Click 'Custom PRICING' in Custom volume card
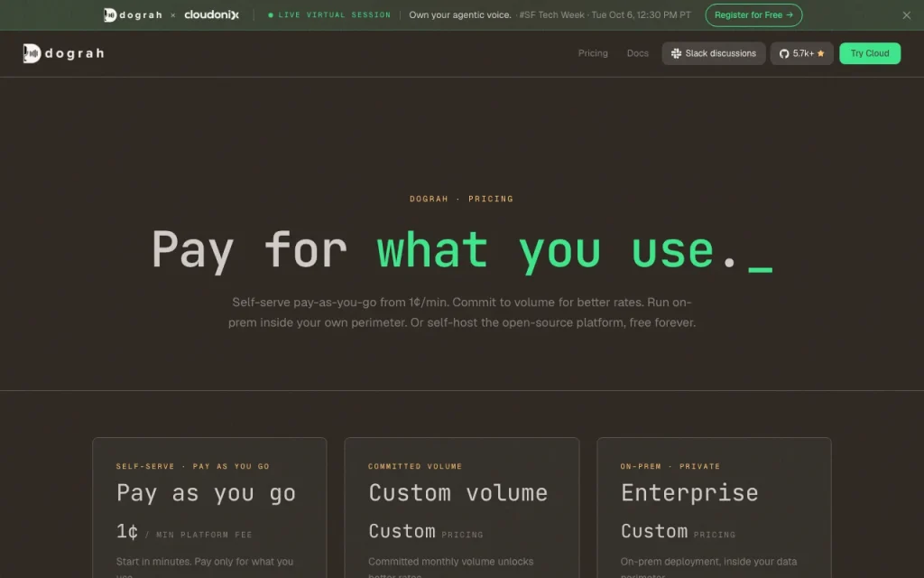The height and width of the screenshot is (578, 924). pos(426,531)
